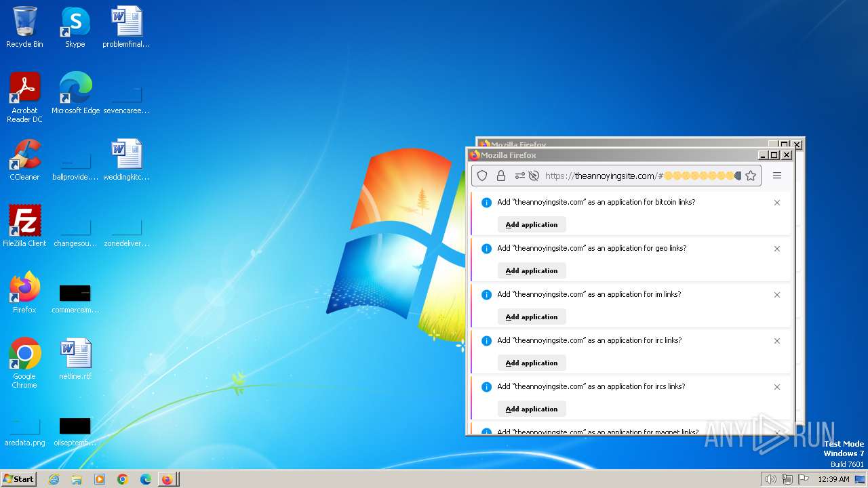The image size is (868, 488).
Task: Open the Firefox hamburger menu
Action: pos(777,176)
